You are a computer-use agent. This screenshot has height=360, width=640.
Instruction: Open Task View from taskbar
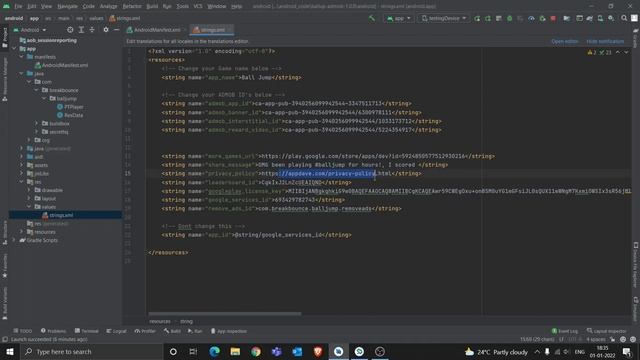[x=193, y=351]
